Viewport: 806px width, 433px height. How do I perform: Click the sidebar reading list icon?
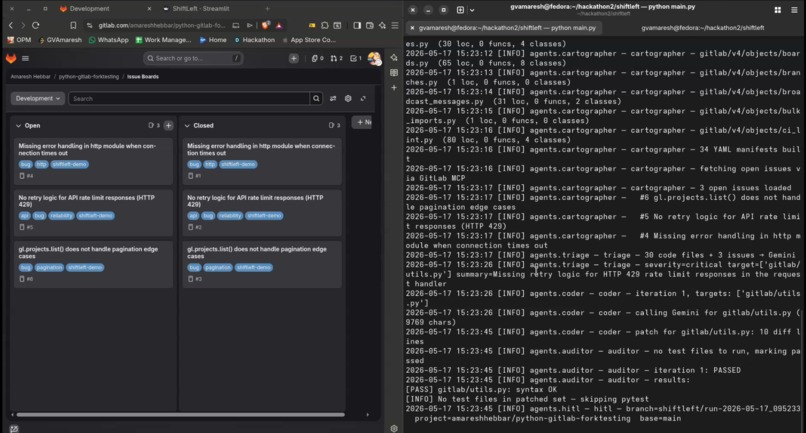394,73
